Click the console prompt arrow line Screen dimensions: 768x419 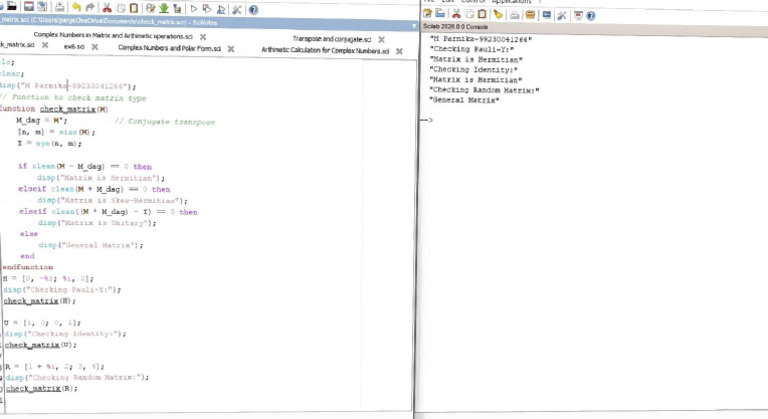[427, 120]
